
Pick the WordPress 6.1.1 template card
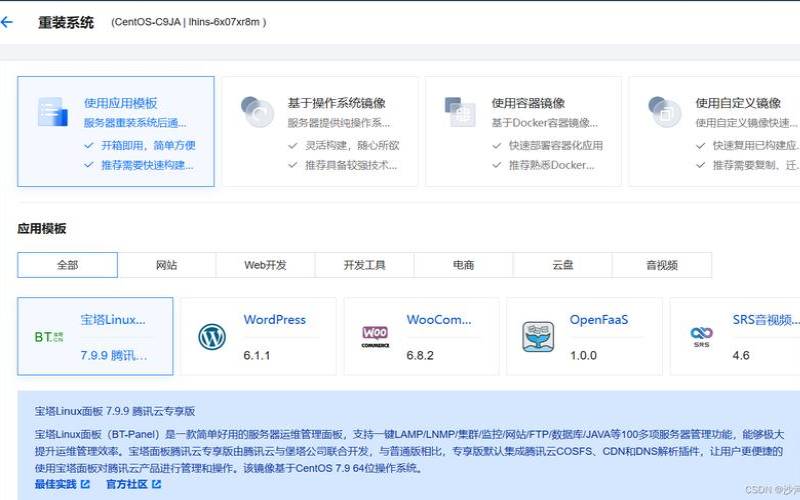point(258,337)
